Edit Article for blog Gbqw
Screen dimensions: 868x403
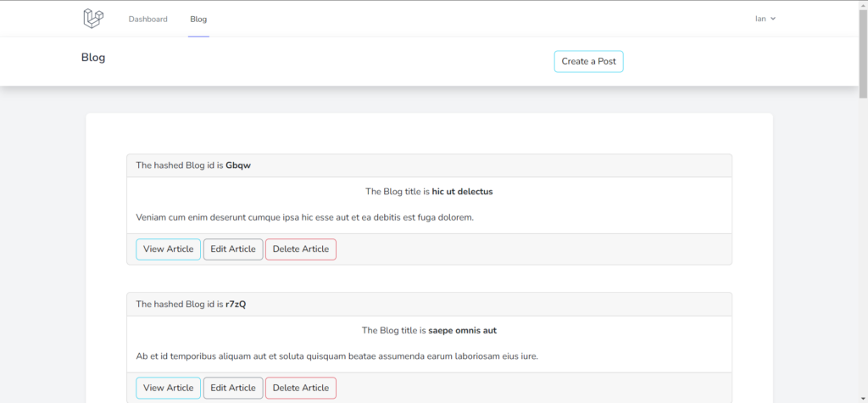pyautogui.click(x=233, y=249)
